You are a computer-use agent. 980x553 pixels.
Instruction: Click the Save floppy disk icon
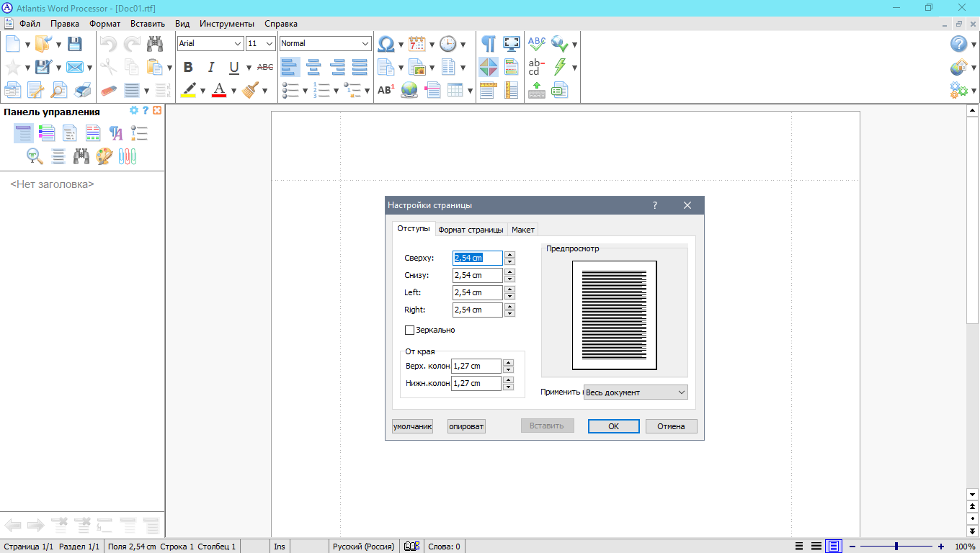coord(74,44)
